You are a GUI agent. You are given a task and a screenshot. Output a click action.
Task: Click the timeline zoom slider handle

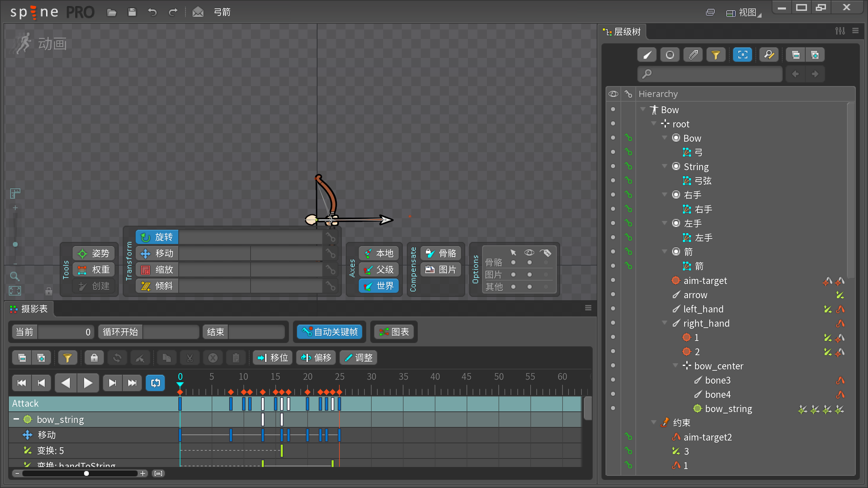(86, 473)
